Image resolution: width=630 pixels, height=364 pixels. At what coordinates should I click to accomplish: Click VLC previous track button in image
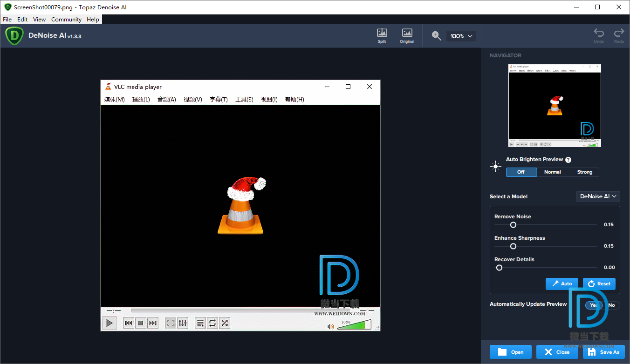[x=129, y=323]
